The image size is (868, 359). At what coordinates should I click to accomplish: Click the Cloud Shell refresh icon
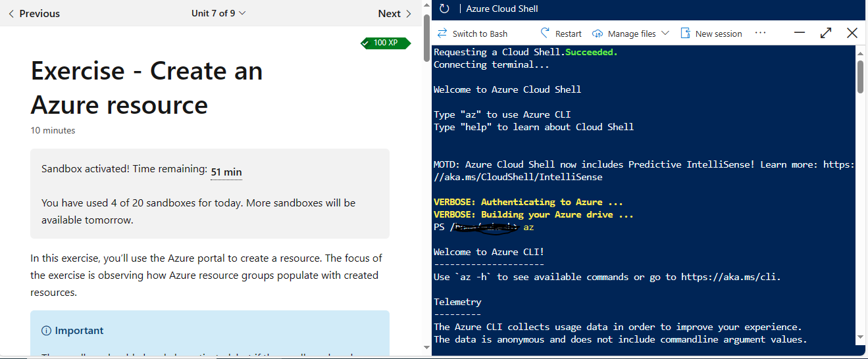point(444,9)
